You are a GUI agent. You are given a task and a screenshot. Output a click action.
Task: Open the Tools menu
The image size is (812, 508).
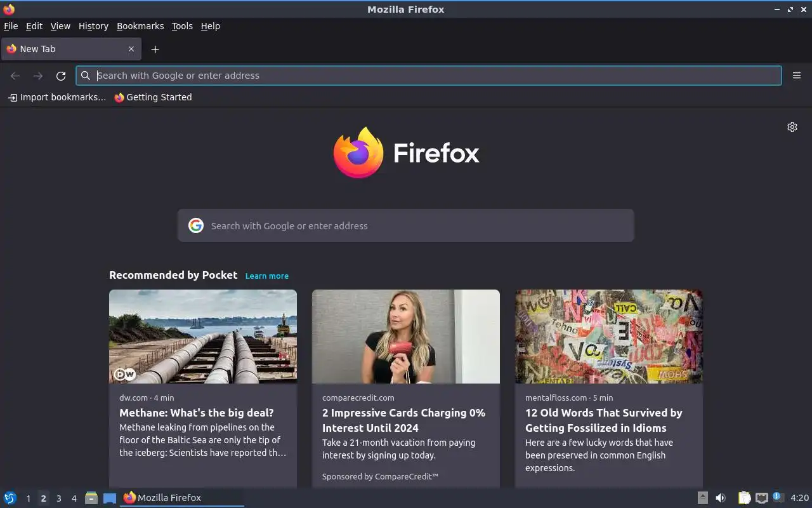[182, 26]
